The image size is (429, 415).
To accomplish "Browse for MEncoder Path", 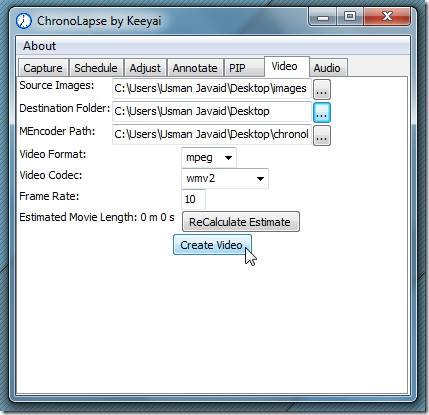I will (322, 135).
